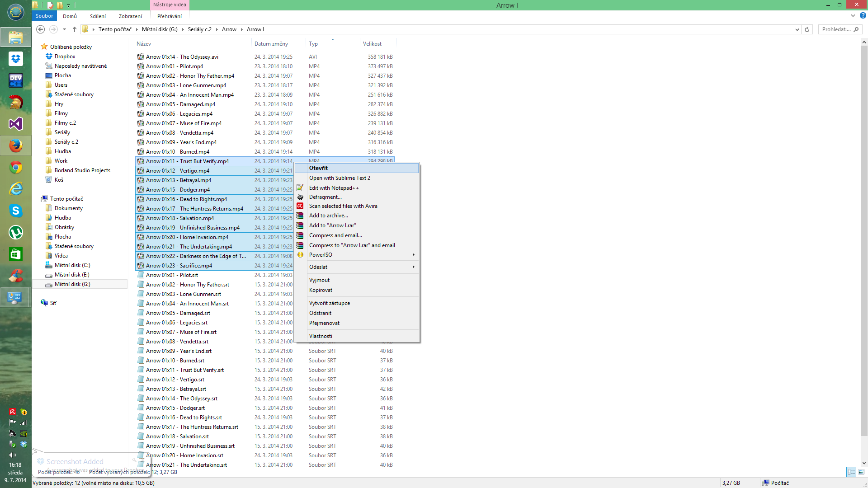Screen dimensions: 868x488
Task: Click the refresh button in address bar
Action: (807, 29)
